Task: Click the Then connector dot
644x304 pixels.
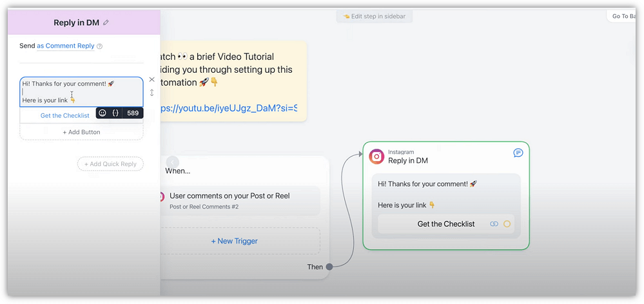Action: point(329,267)
